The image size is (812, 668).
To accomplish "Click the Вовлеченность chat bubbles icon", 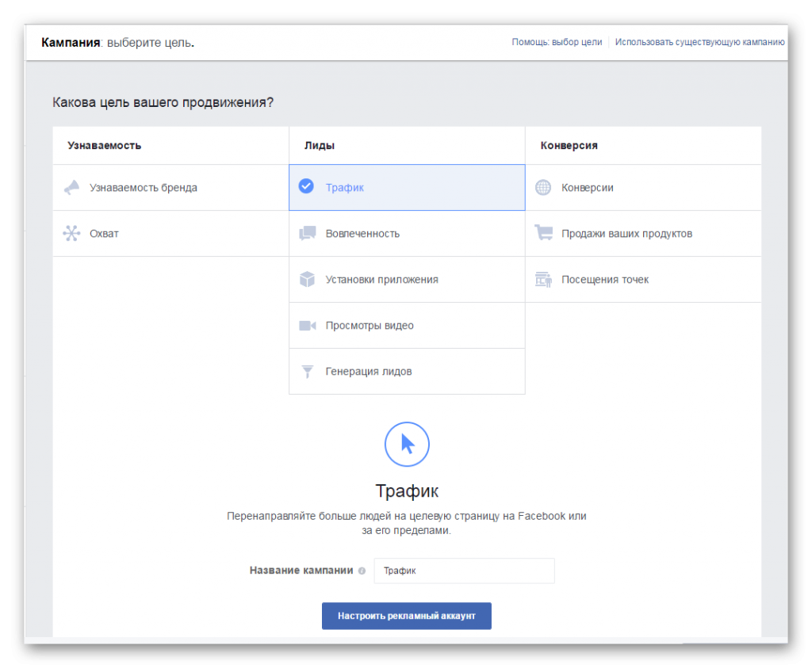I will 307,234.
